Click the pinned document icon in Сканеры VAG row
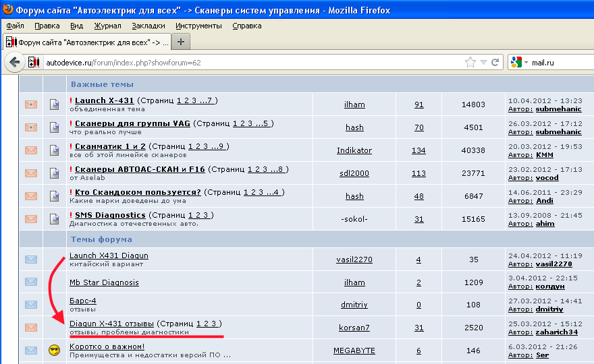This screenshot has width=594, height=364. (x=55, y=127)
